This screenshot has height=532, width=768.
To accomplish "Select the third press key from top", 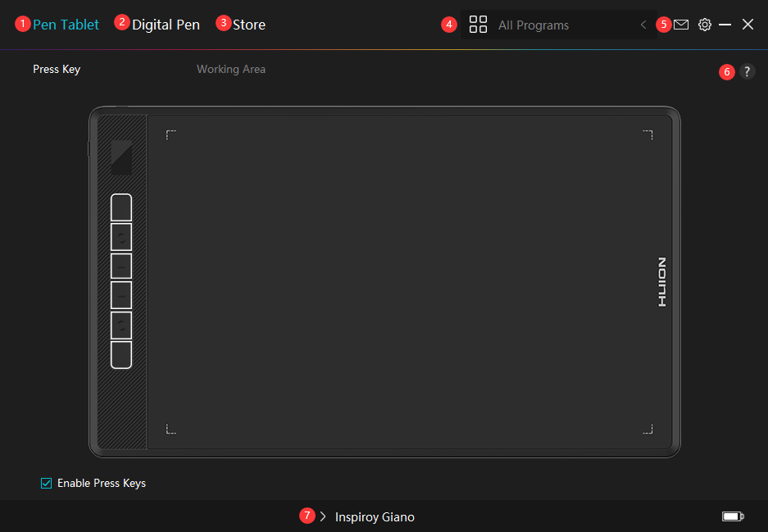I will [x=121, y=266].
